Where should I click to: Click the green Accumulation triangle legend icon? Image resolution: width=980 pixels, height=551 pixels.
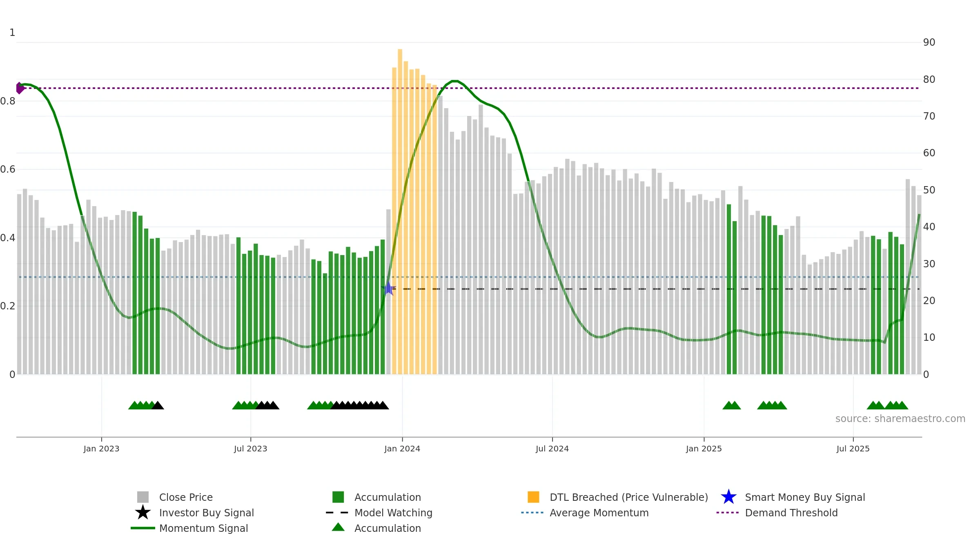(x=338, y=527)
